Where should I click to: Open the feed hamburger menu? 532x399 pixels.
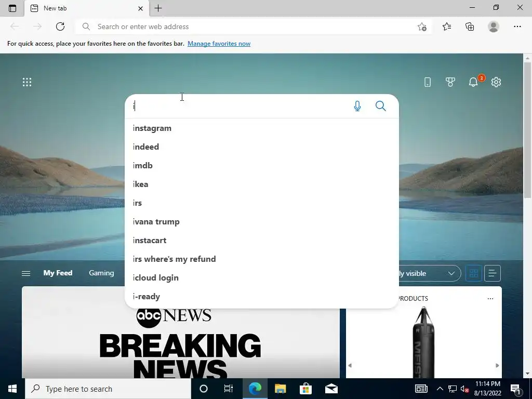(26, 273)
